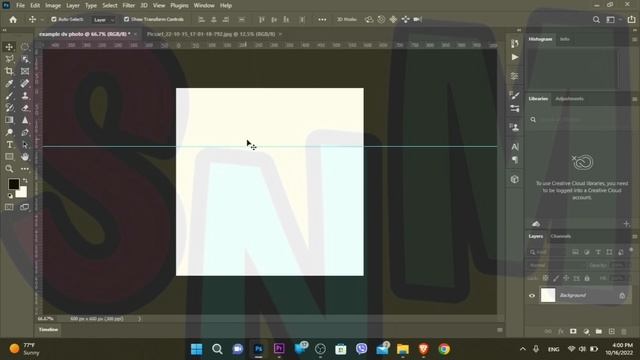Screen dimensions: 640x360
Task: Open the File menu
Action: pyautogui.click(x=20, y=6)
